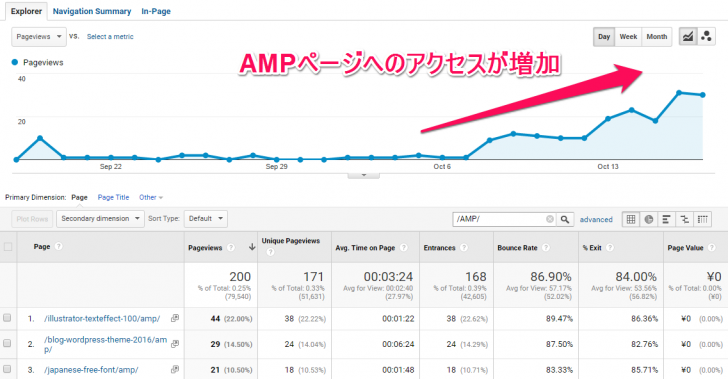
Task: Click the Select a metric link
Action: click(110, 37)
